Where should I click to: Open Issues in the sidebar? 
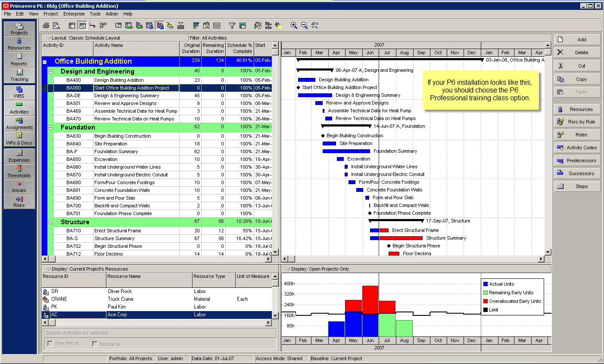[x=19, y=187]
